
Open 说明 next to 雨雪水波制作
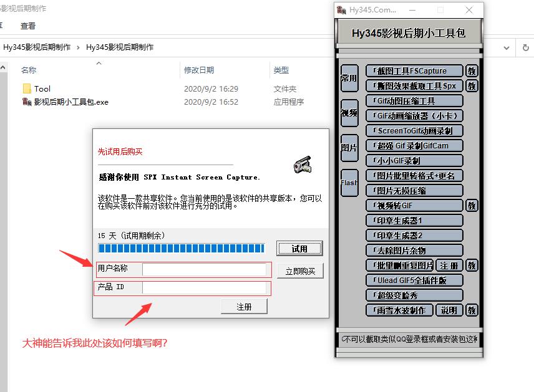[449, 310]
